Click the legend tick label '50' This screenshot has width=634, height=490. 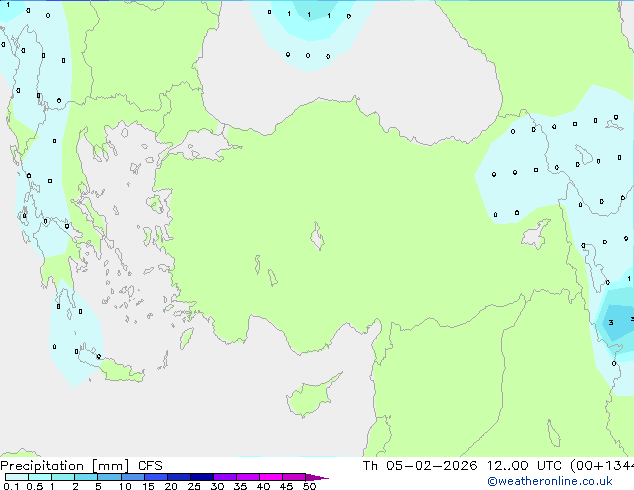point(309,486)
